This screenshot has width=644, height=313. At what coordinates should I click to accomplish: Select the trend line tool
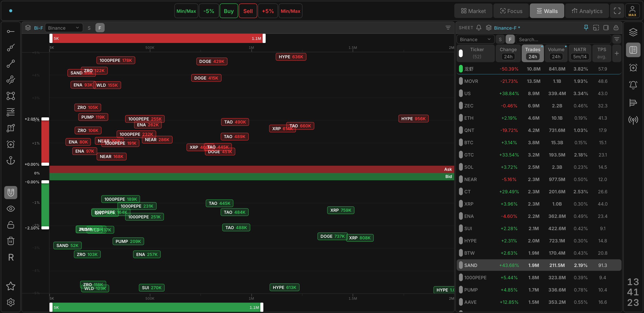[x=10, y=64]
